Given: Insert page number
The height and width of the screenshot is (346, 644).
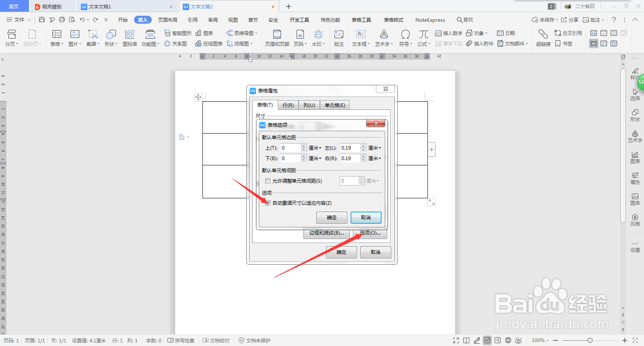Looking at the screenshot, I should click(x=300, y=38).
